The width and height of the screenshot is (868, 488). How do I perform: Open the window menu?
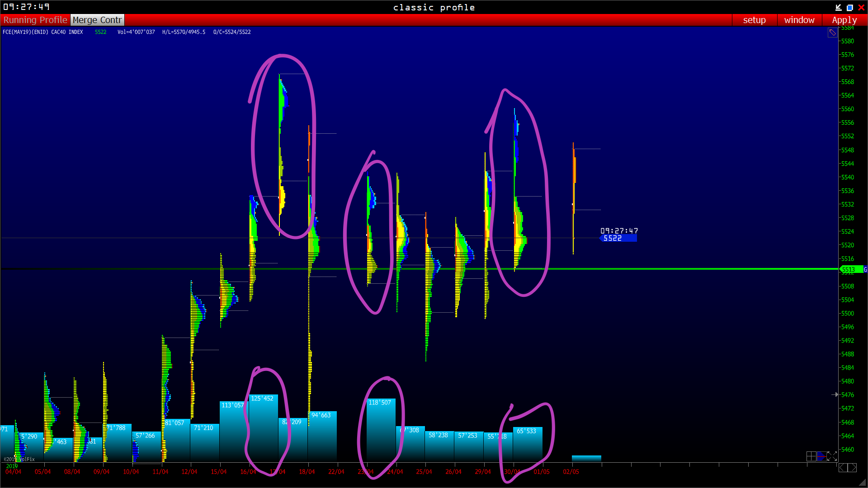point(799,20)
